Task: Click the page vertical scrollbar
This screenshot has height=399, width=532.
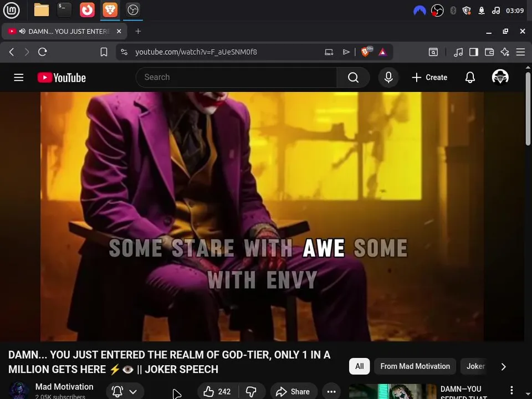Action: pyautogui.click(x=528, y=109)
